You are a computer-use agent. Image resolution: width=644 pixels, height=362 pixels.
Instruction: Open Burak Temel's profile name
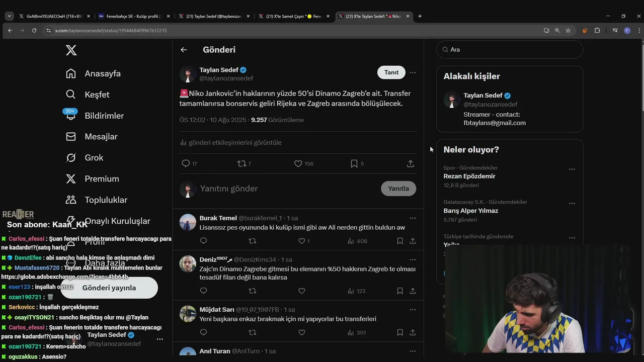[218, 218]
